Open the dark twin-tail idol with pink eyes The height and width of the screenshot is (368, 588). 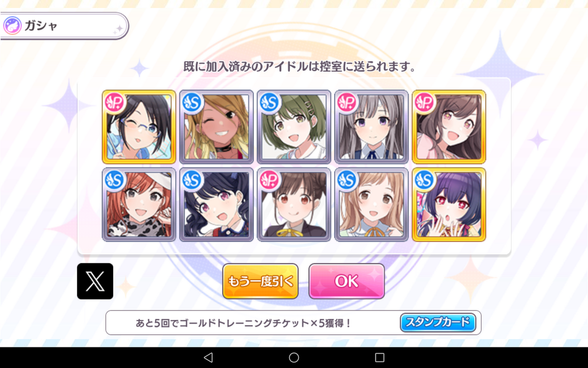click(x=217, y=205)
